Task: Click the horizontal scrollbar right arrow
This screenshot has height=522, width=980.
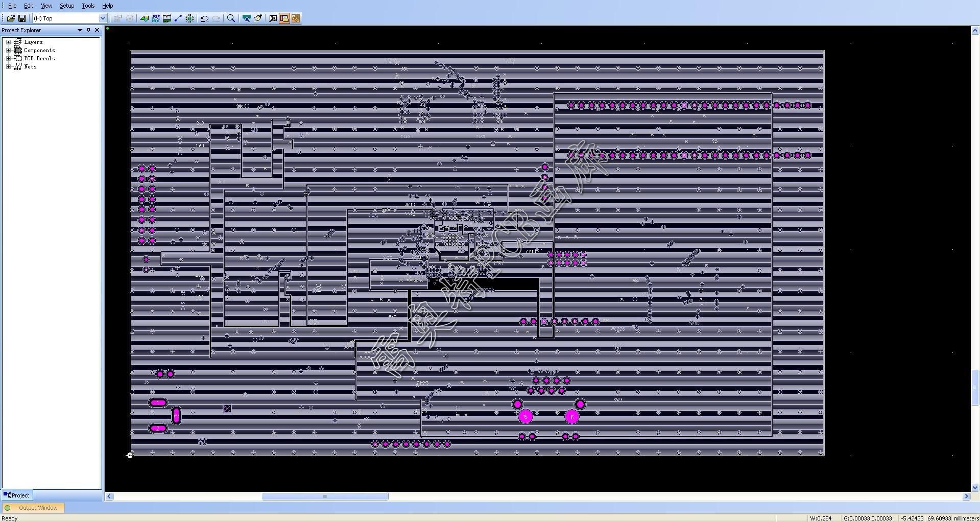Action: (x=966, y=496)
